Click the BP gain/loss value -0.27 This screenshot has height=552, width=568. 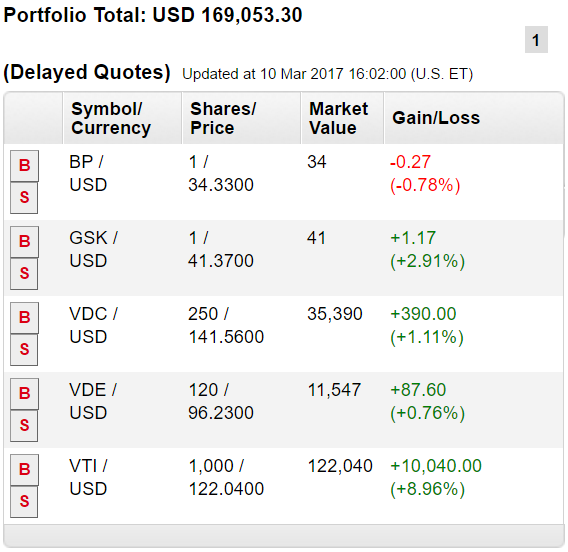pos(410,162)
